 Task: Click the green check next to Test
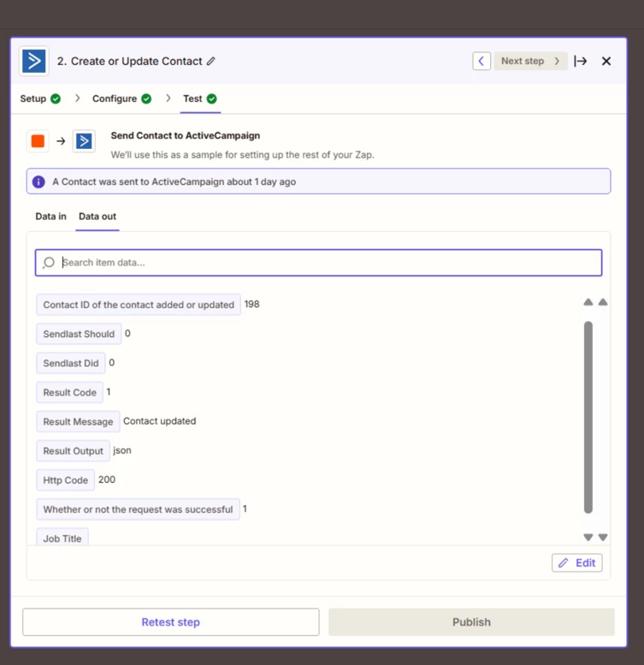point(212,98)
